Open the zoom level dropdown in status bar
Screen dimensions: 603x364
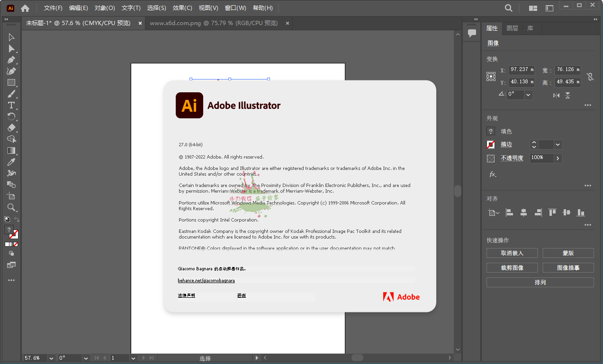(x=51, y=358)
